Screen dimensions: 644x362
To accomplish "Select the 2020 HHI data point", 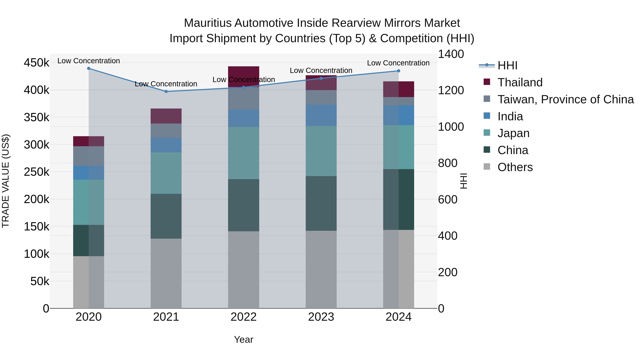I will click(x=89, y=68).
